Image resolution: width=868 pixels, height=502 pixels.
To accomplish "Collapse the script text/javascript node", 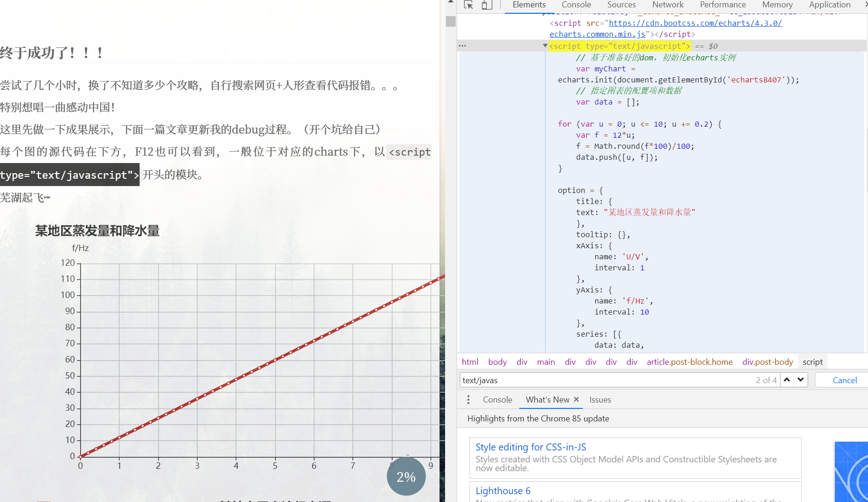I will [545, 46].
